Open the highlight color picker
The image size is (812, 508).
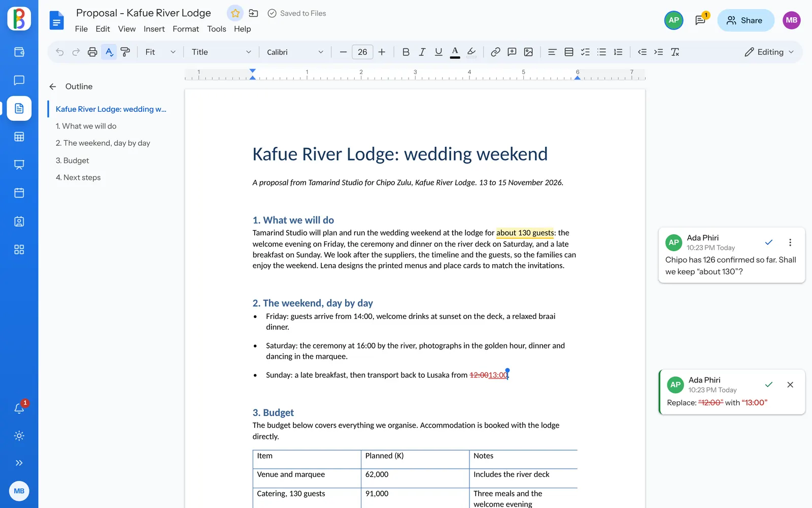point(471,52)
